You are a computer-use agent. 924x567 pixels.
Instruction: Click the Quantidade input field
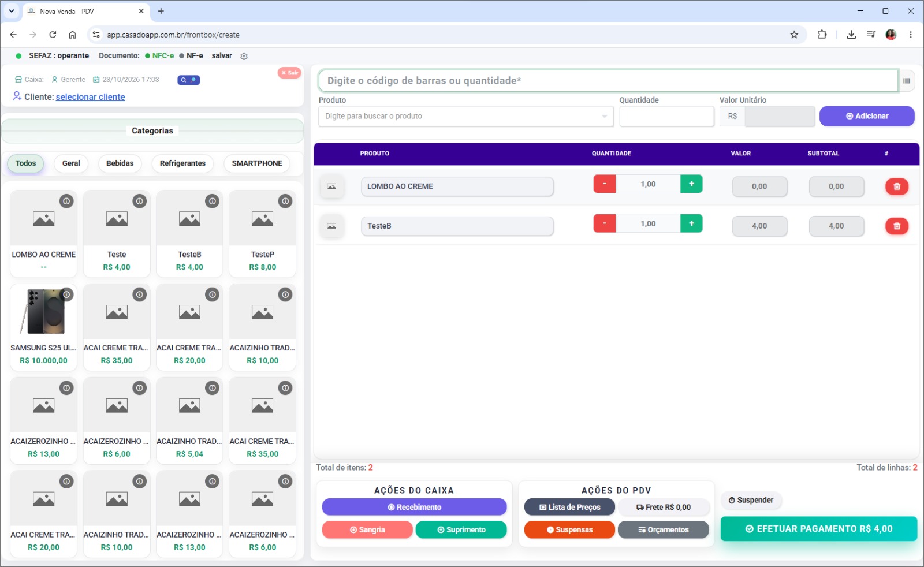[666, 116]
